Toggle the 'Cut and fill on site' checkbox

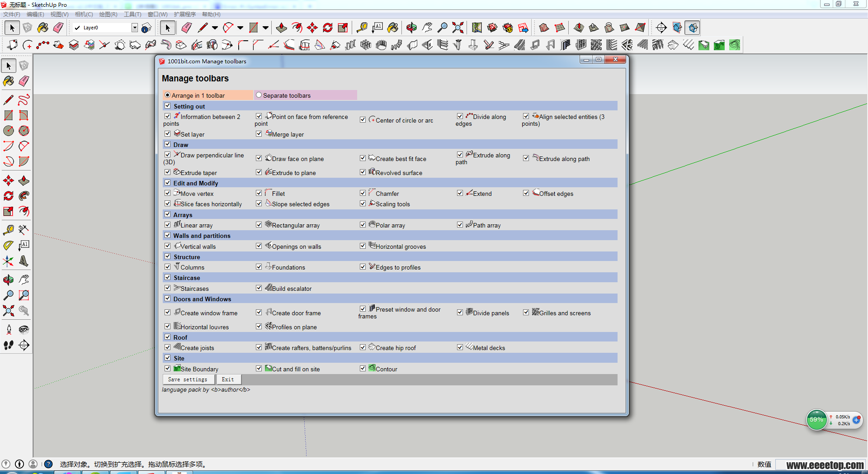(x=259, y=369)
